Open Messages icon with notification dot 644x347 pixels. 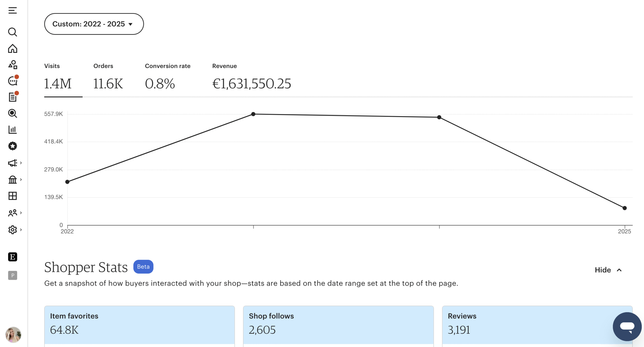[13, 81]
